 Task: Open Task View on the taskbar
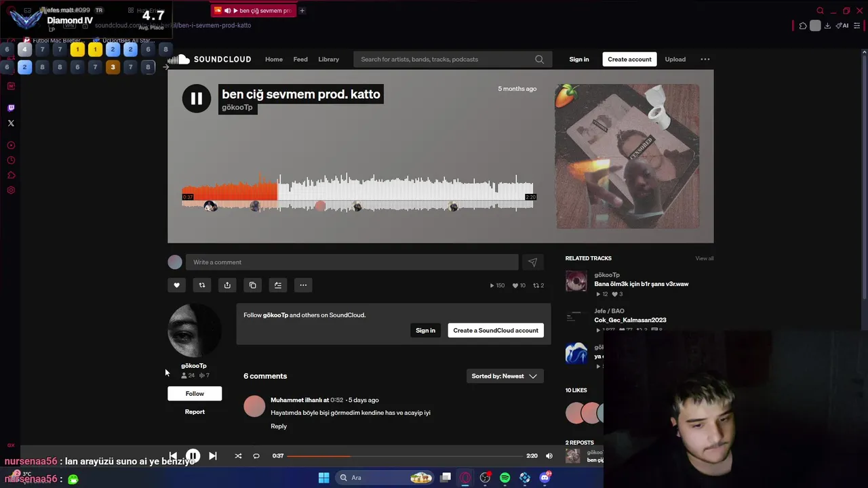click(446, 478)
